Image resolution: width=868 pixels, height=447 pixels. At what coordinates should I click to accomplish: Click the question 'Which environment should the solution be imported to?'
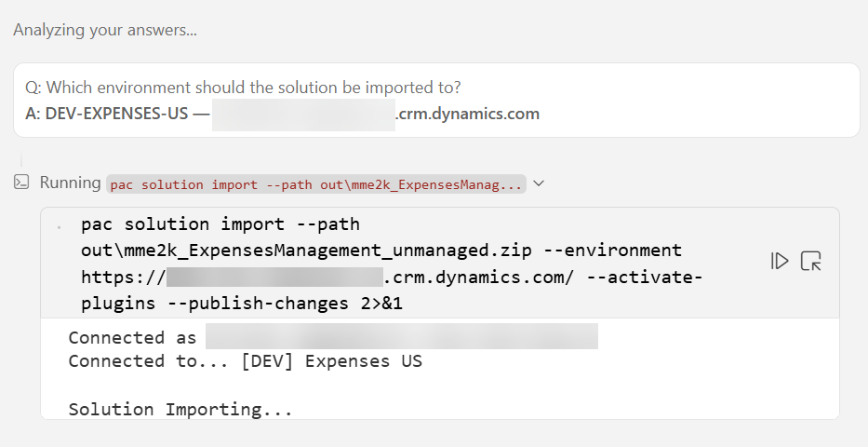(243, 88)
